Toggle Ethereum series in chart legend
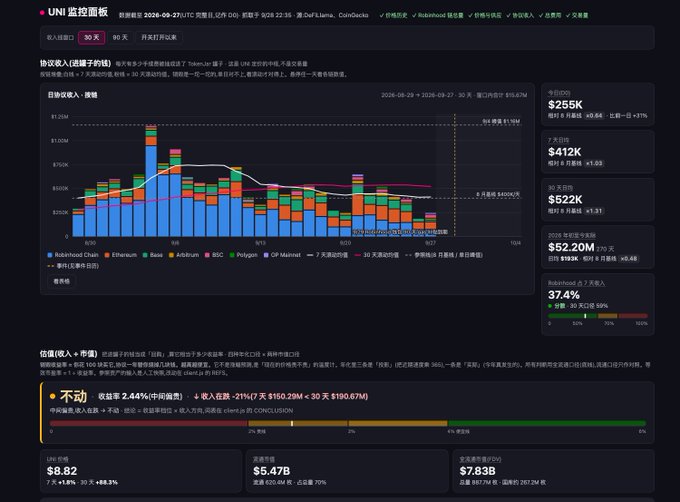Screen dimensions: 680x502 pos(121,255)
